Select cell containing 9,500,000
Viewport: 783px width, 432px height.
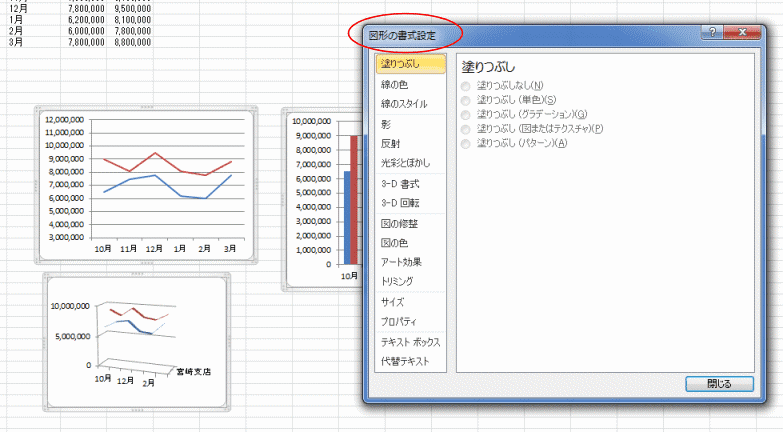click(x=132, y=9)
